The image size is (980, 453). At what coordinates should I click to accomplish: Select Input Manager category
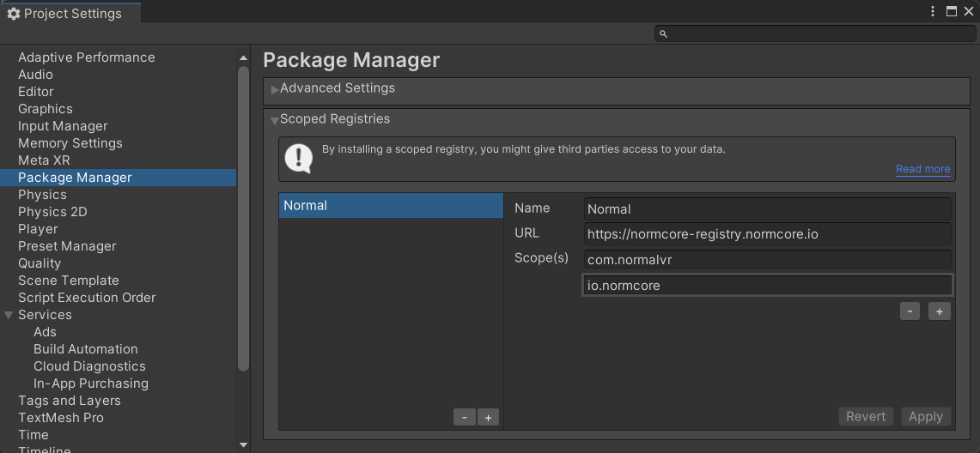[63, 126]
